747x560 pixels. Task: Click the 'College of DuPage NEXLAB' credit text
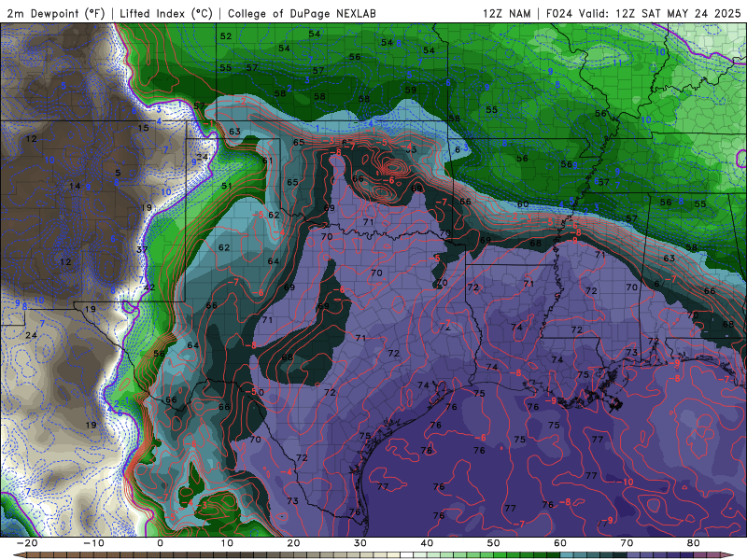click(x=302, y=13)
